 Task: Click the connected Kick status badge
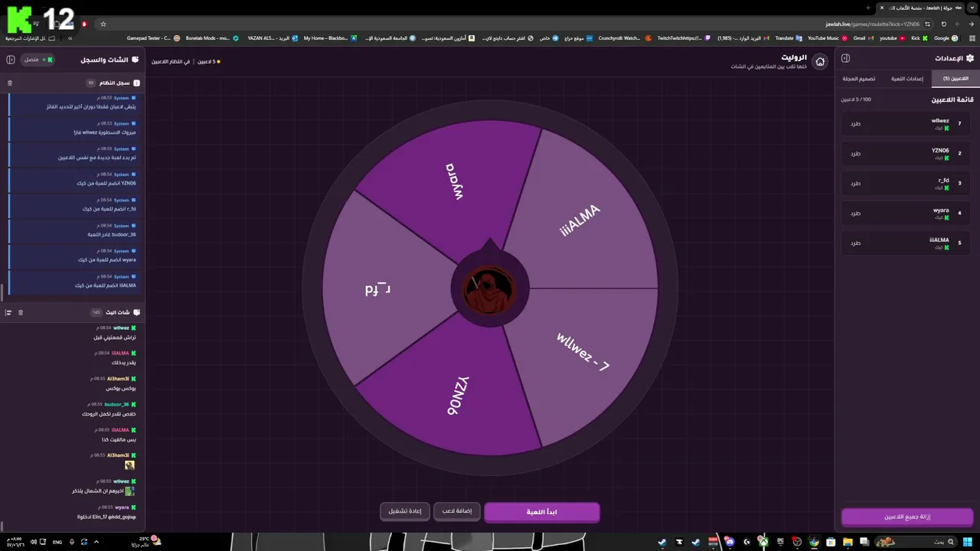(38, 59)
